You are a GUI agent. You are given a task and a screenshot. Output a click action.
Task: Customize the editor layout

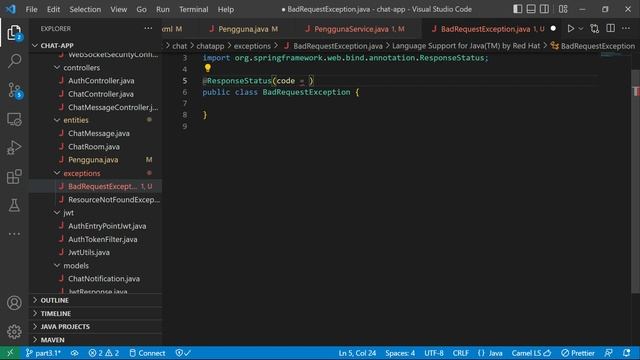point(563,9)
